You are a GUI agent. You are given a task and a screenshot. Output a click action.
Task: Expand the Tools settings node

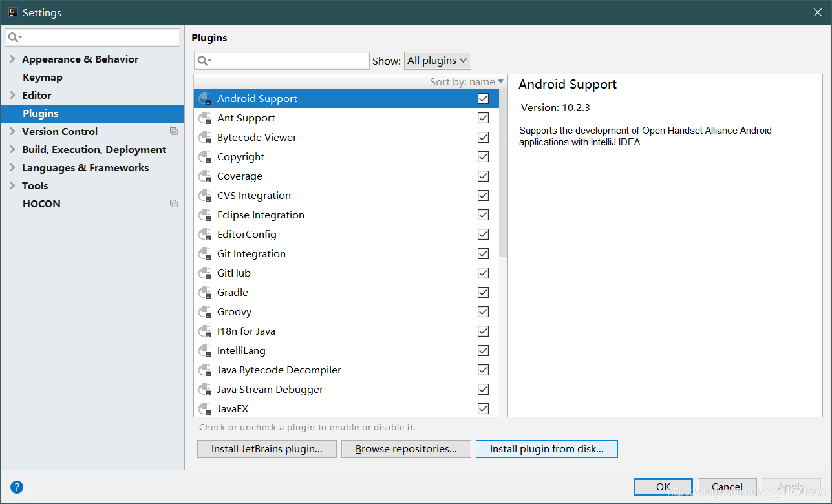pyautogui.click(x=12, y=186)
